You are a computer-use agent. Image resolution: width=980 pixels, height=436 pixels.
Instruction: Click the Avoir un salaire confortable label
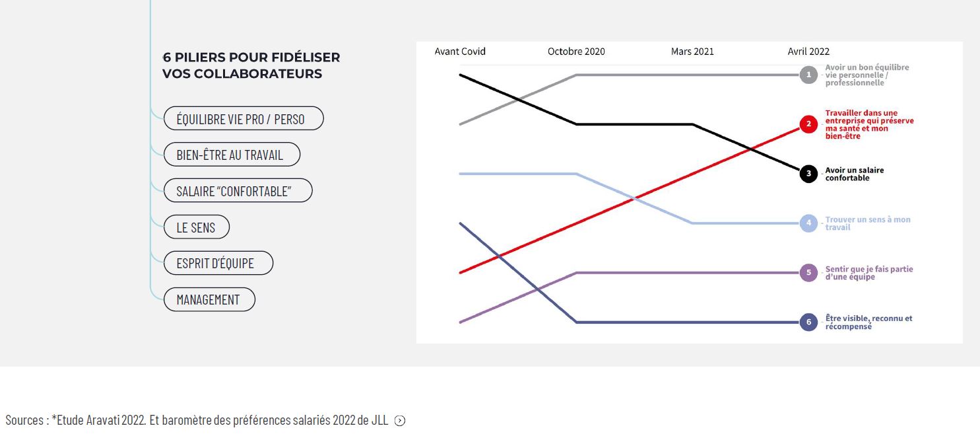855,174
